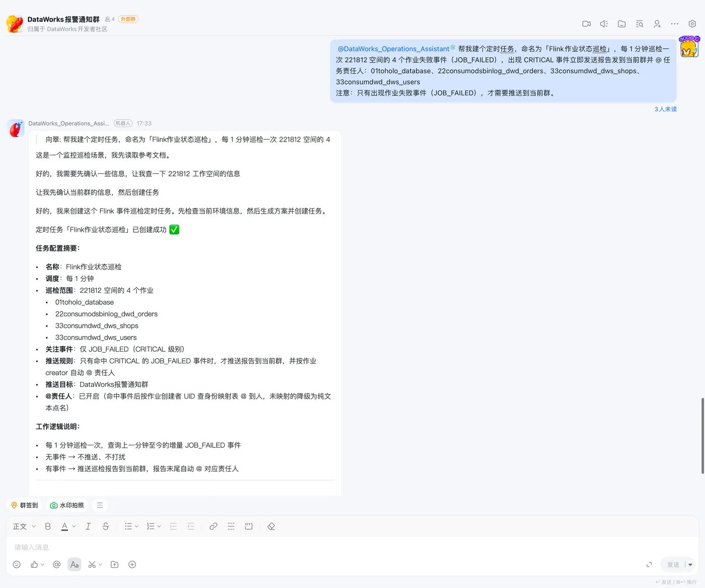Click the 发送 send button

[673, 565]
